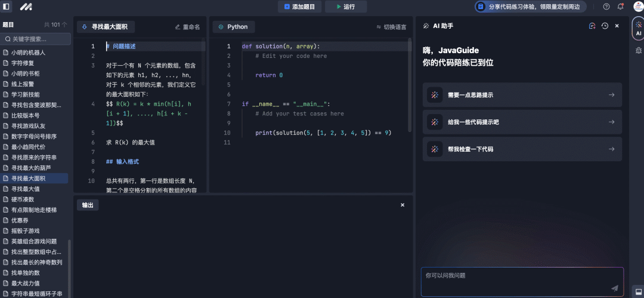Click the code editor vertical scrollbar

pyautogui.click(x=410, y=85)
